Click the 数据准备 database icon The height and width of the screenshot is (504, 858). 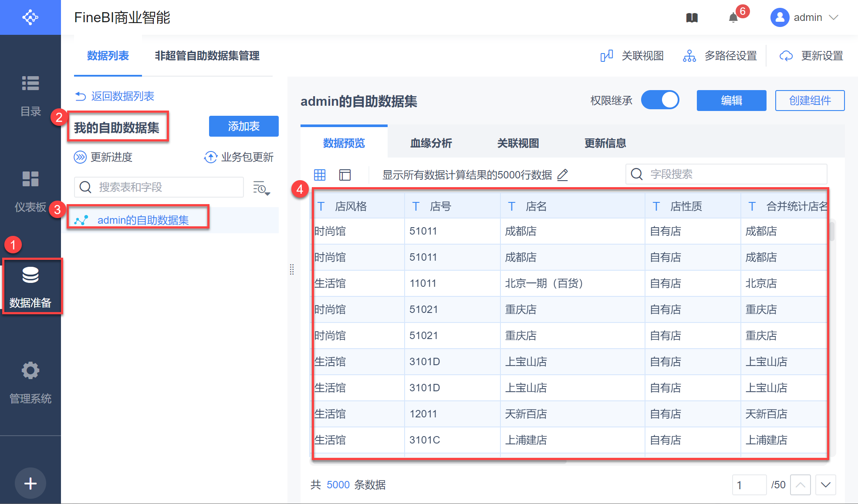tap(30, 275)
